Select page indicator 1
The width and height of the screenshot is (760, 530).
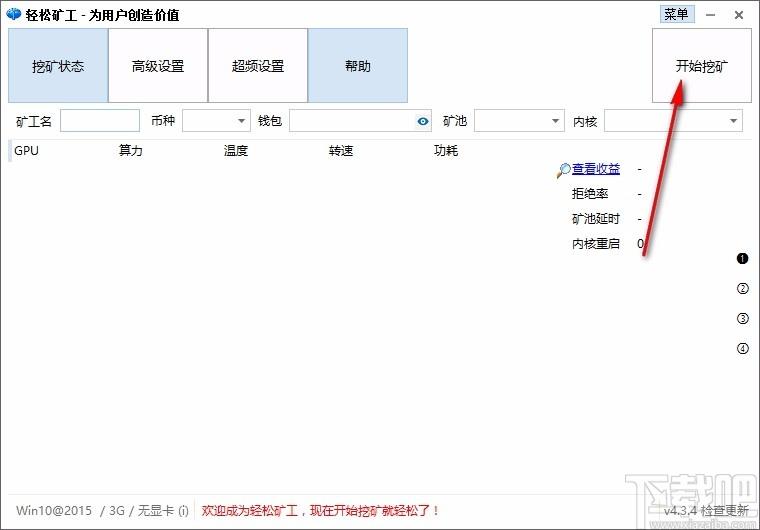tap(742, 258)
